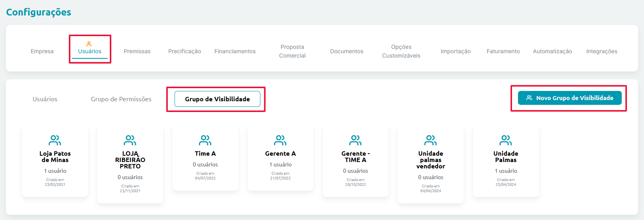Select the Unidade Palmas group title

click(x=506, y=156)
